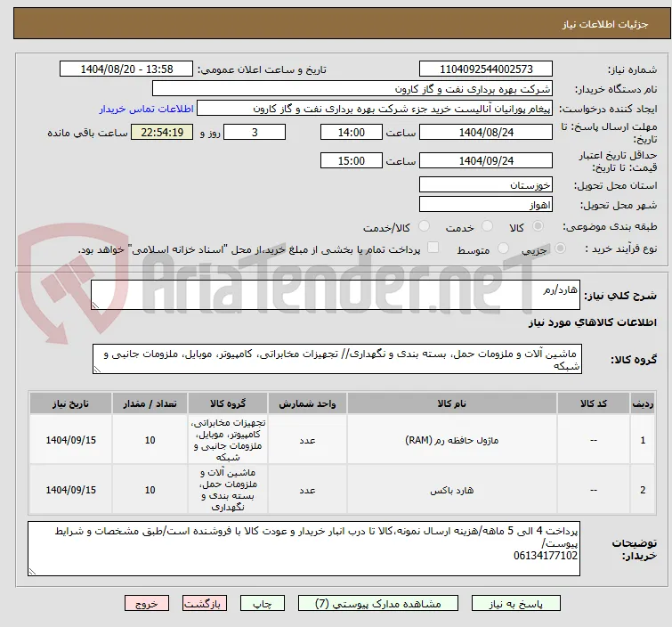Viewport: 672px width, 627px height.
Task: Click the گروه کالا textarea
Action: click(337, 359)
